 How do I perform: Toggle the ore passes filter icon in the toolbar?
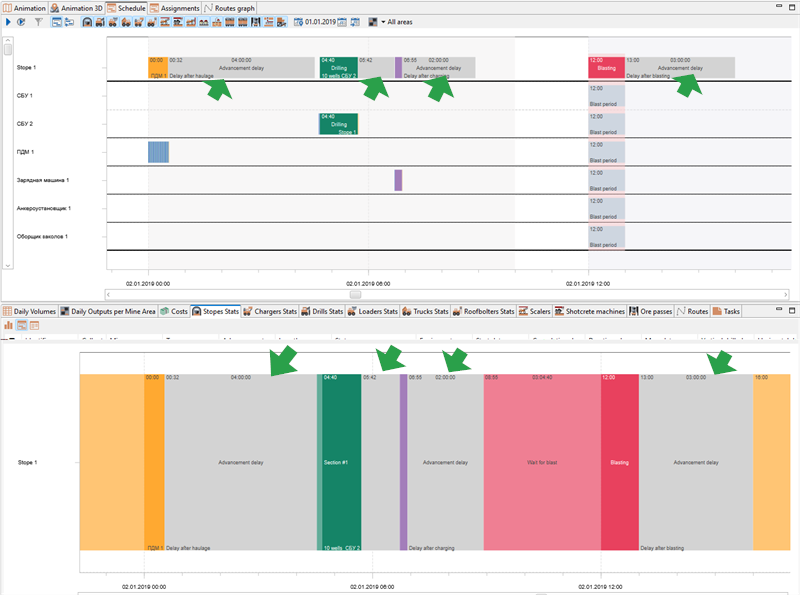256,22
